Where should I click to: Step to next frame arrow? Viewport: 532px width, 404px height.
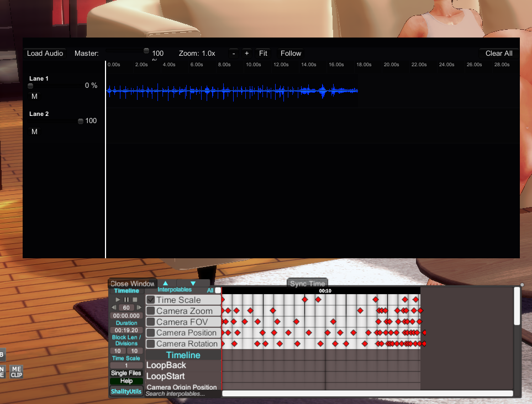pyautogui.click(x=139, y=308)
